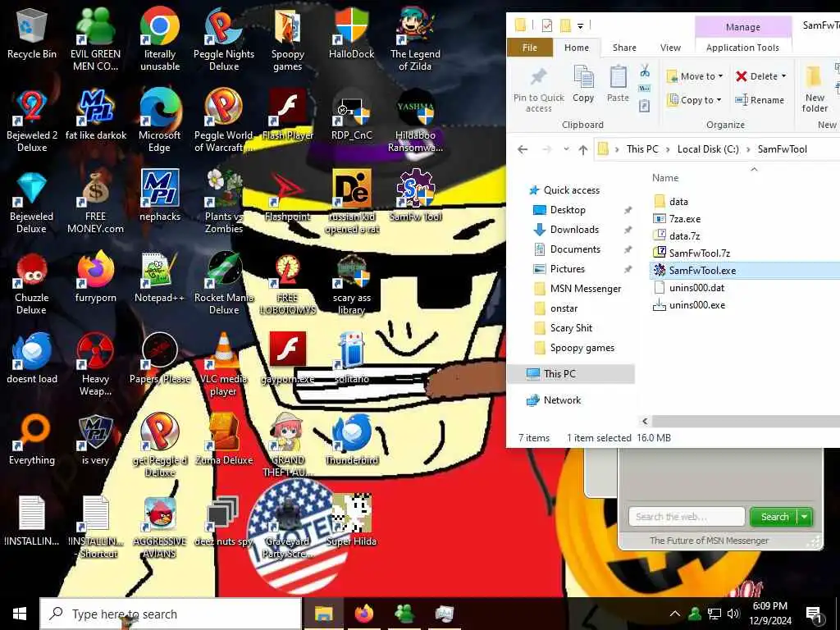Select Quick access in navigation pane
Screen dimensions: 840x630
(x=571, y=190)
